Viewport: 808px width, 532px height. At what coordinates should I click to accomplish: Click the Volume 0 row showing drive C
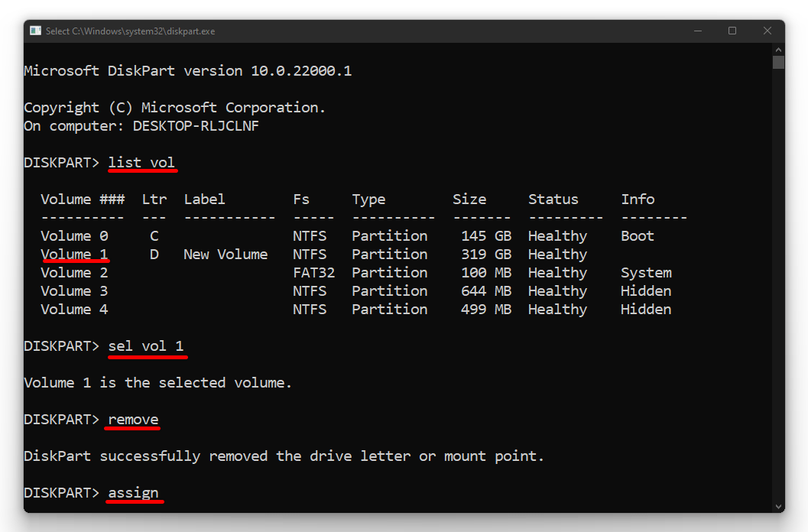[74, 235]
